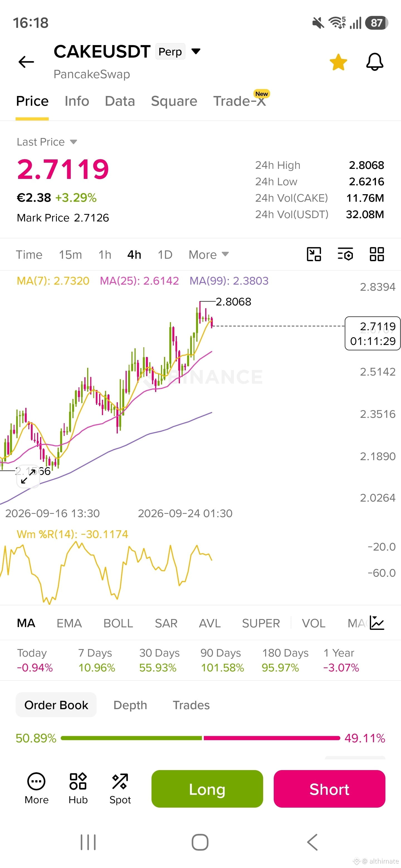Viewport: 401px width, 868px height.
Task: Open the four-square grid layout icon
Action: (377, 254)
